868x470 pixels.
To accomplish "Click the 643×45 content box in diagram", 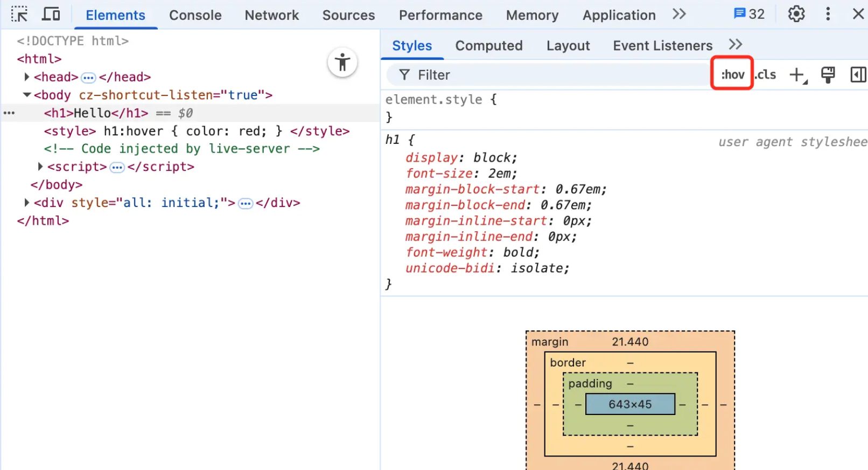I will tap(630, 404).
